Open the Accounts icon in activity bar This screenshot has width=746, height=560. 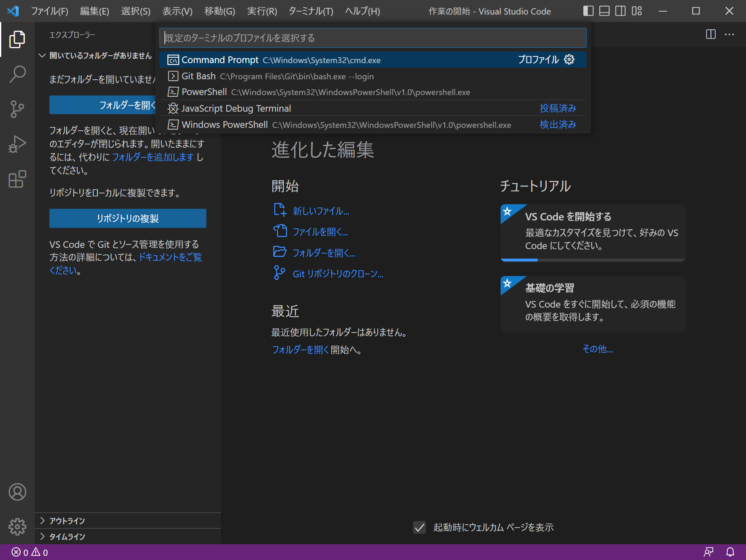[17, 492]
